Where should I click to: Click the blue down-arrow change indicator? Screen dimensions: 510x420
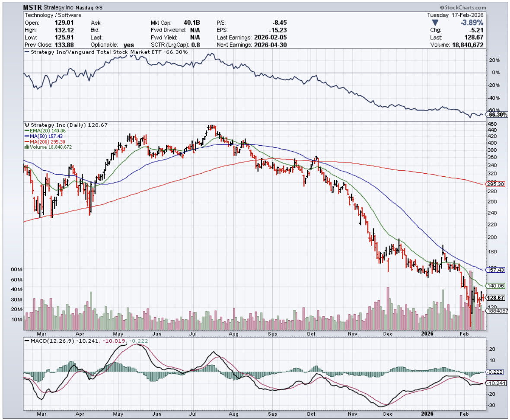tap(435, 22)
